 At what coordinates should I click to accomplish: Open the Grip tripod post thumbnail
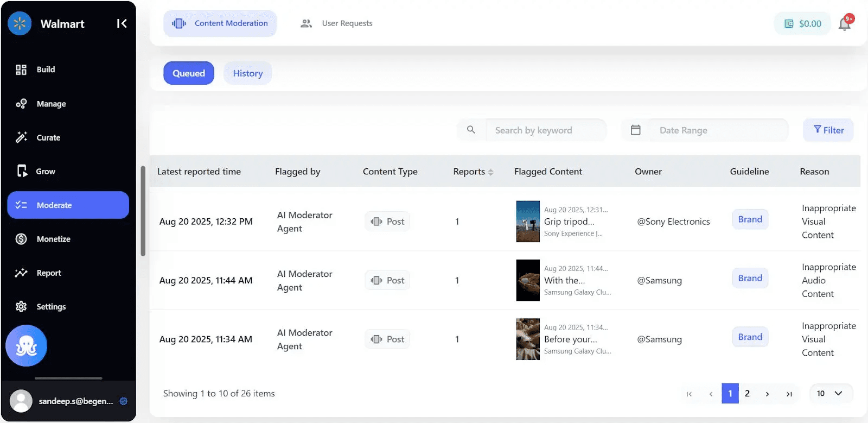pos(528,222)
